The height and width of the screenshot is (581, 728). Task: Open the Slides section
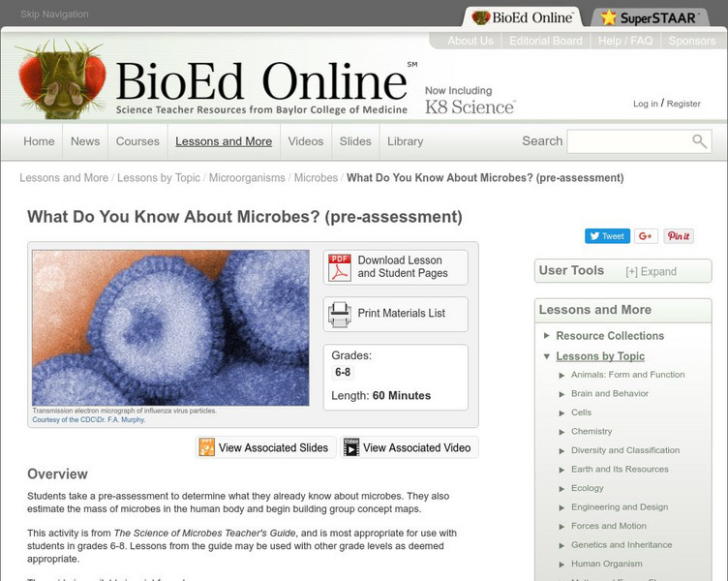click(355, 141)
